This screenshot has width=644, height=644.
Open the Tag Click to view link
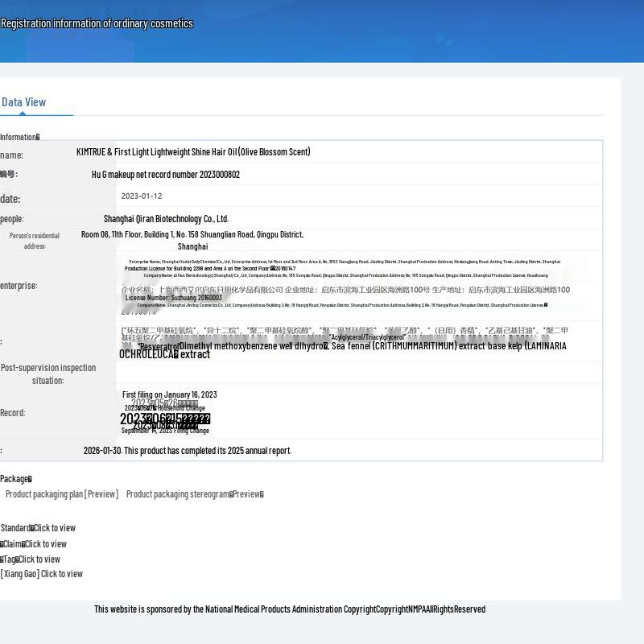(30, 559)
